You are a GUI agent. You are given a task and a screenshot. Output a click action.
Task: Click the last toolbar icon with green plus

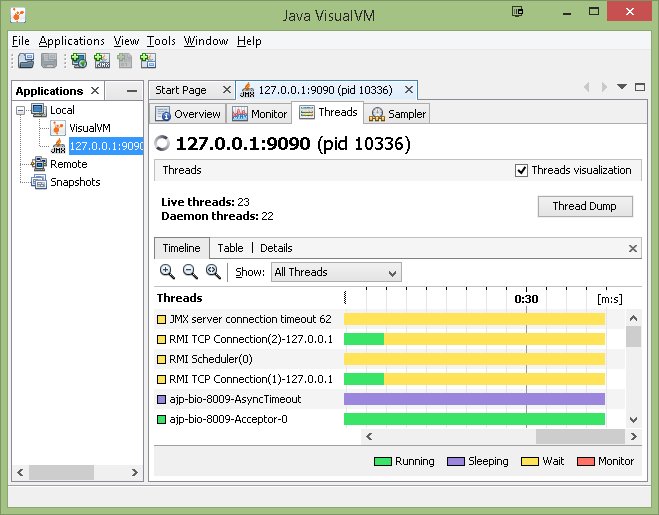click(148, 61)
